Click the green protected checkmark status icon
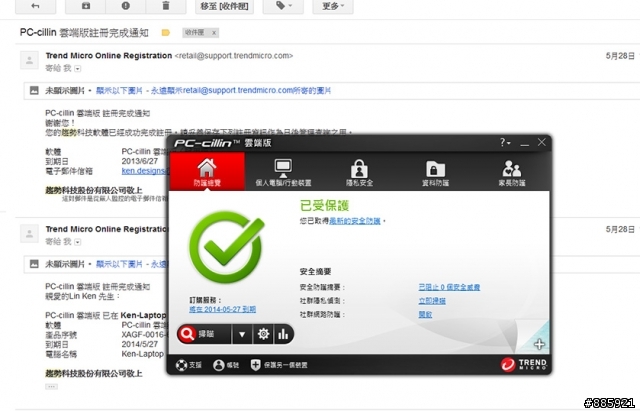Screen dimensions: 640x411 tap(227, 247)
